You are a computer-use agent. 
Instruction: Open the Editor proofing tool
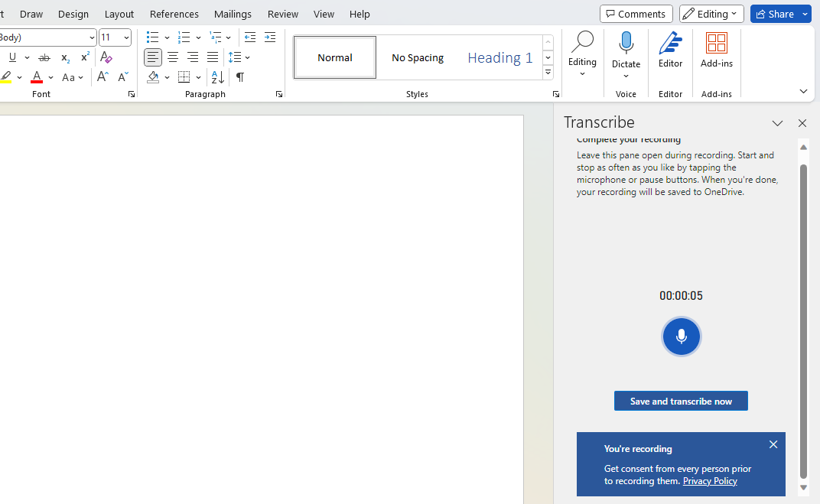670,50
